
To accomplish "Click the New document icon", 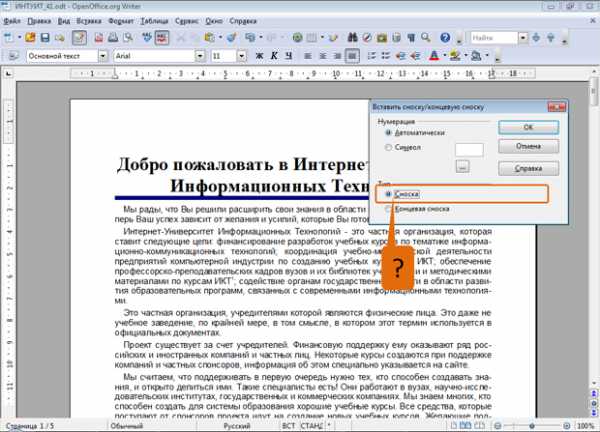I will 8,37.
